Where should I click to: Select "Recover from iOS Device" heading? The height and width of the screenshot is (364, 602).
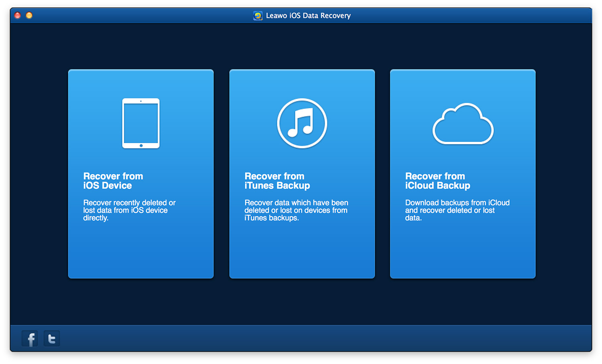(113, 181)
